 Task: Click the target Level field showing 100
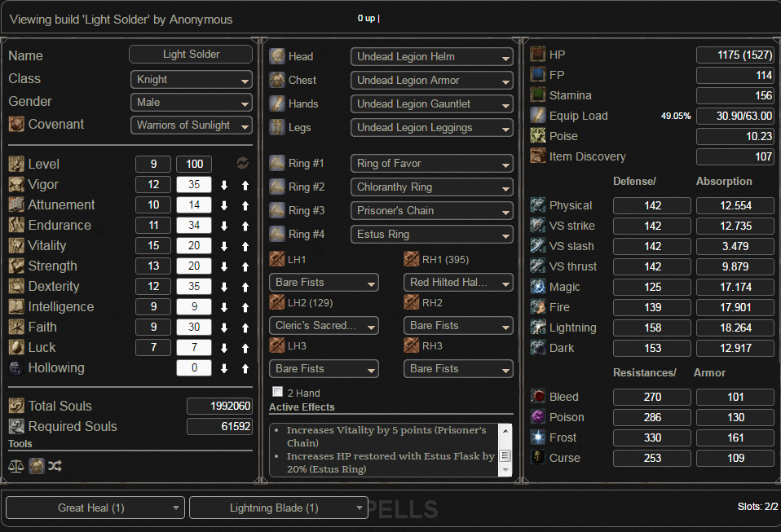pos(194,164)
